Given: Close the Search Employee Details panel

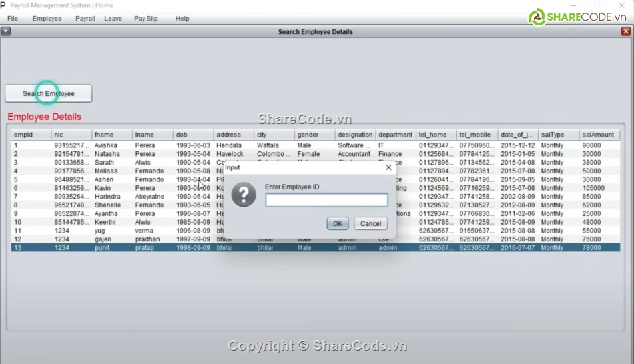Looking at the screenshot, I should tap(626, 31).
